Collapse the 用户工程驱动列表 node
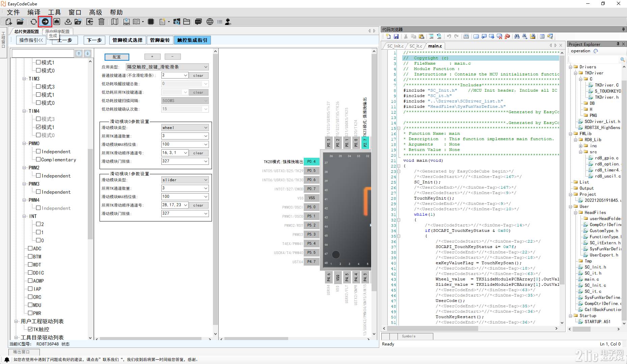The height and width of the screenshot is (364, 627). [x=16, y=321]
